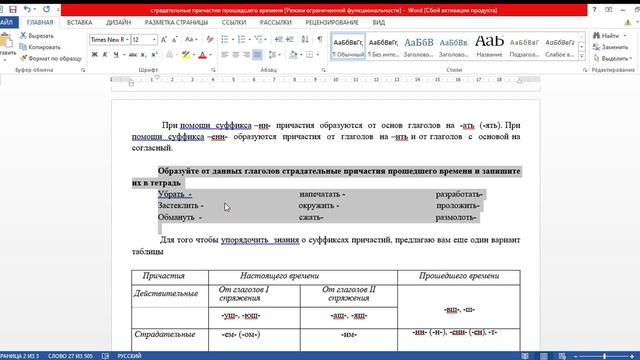Switch to read mode view

pyautogui.click(x=525, y=356)
